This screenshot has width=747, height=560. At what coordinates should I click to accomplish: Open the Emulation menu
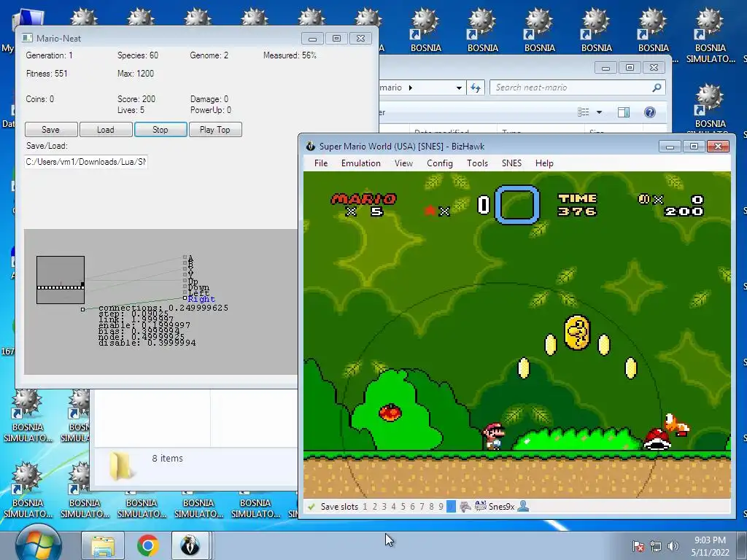point(360,163)
